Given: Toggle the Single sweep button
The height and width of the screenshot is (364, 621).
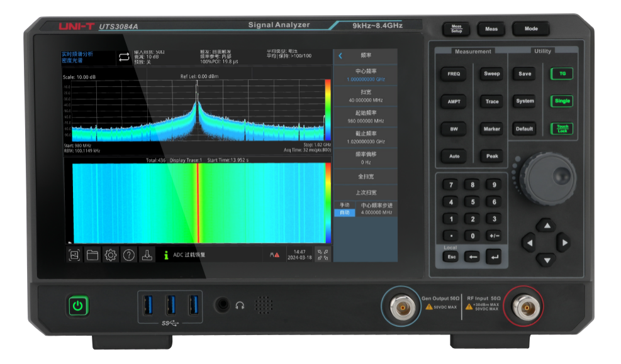Looking at the screenshot, I should pyautogui.click(x=561, y=101).
